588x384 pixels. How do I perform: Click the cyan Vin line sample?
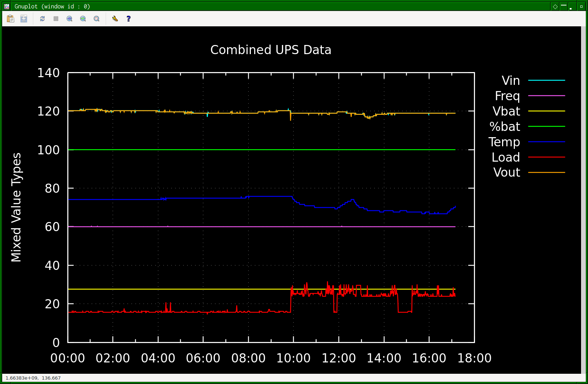[547, 80]
